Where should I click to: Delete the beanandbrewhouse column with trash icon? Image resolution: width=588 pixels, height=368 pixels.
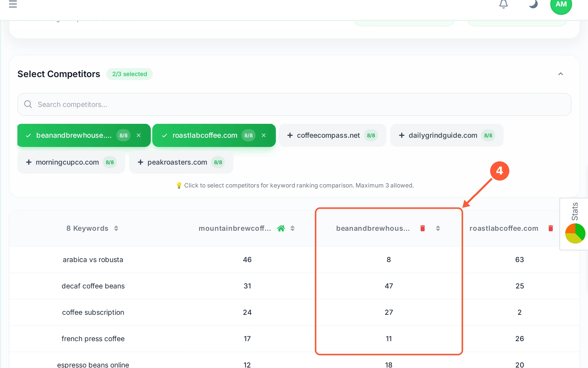coord(423,228)
